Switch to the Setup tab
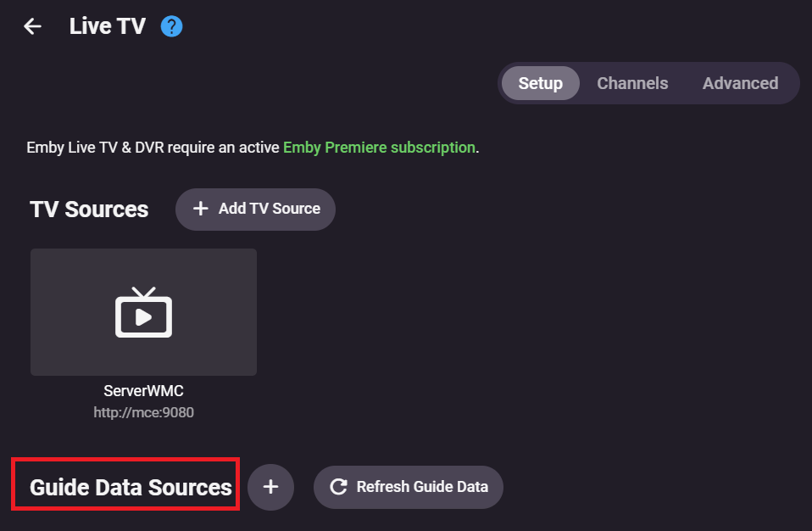The width and height of the screenshot is (812, 531). 540,83
